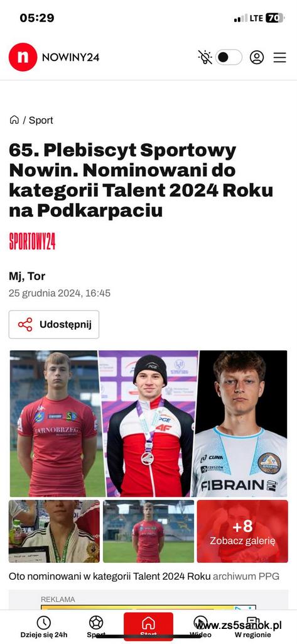Tap the Udostępnij share button
The image size is (297, 644).
[54, 325]
